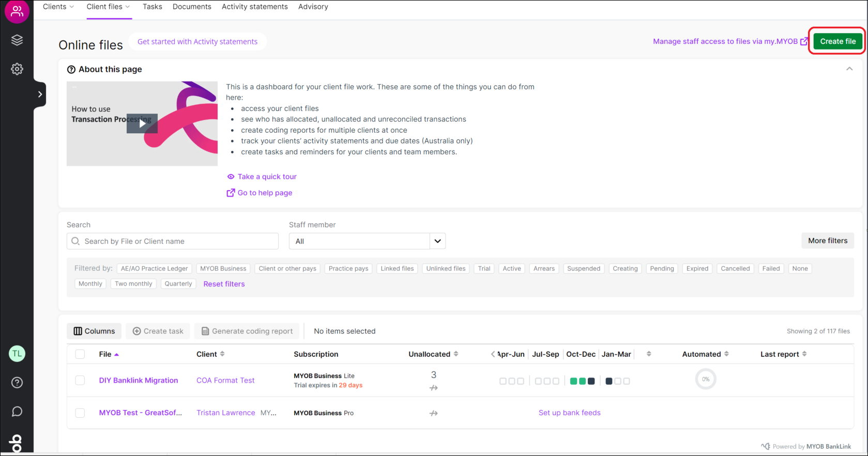Open the chat bubble icon in the sidebar
868x456 pixels.
tap(17, 412)
